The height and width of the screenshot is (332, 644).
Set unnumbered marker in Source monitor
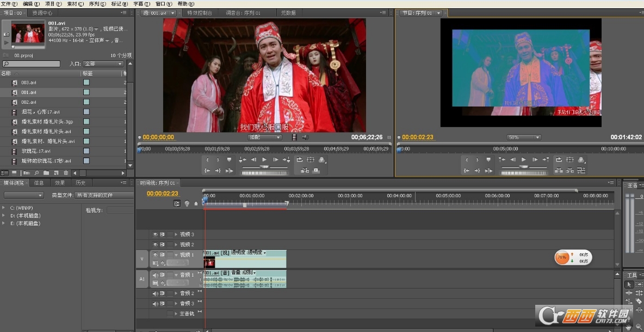pyautogui.click(x=229, y=160)
